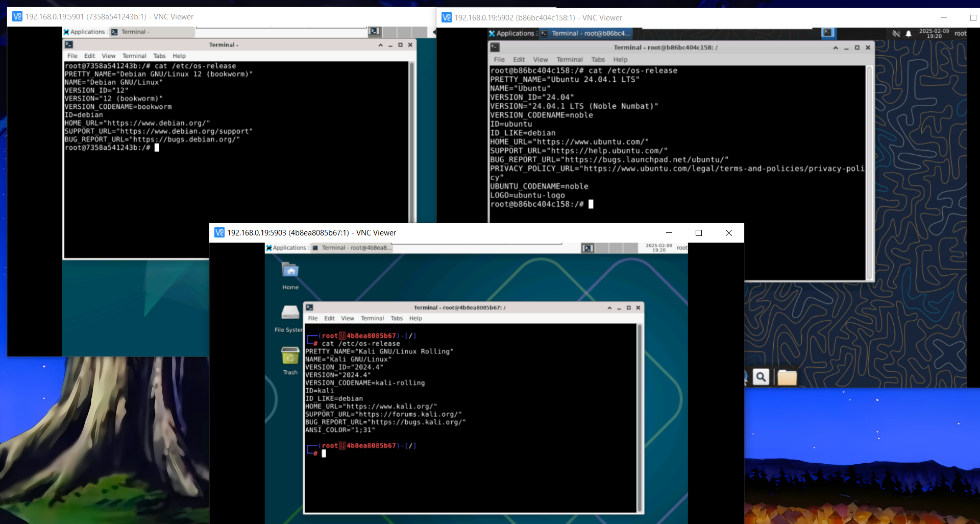Click the date and time clock in Ubuntu panel
Screen dimensions: 980x524
coord(934,34)
